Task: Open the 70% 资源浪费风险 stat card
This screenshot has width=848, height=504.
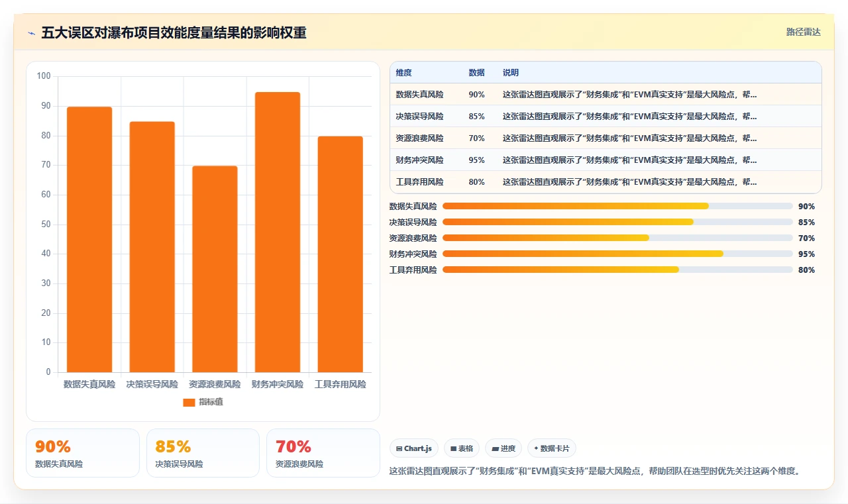Action: [x=323, y=453]
